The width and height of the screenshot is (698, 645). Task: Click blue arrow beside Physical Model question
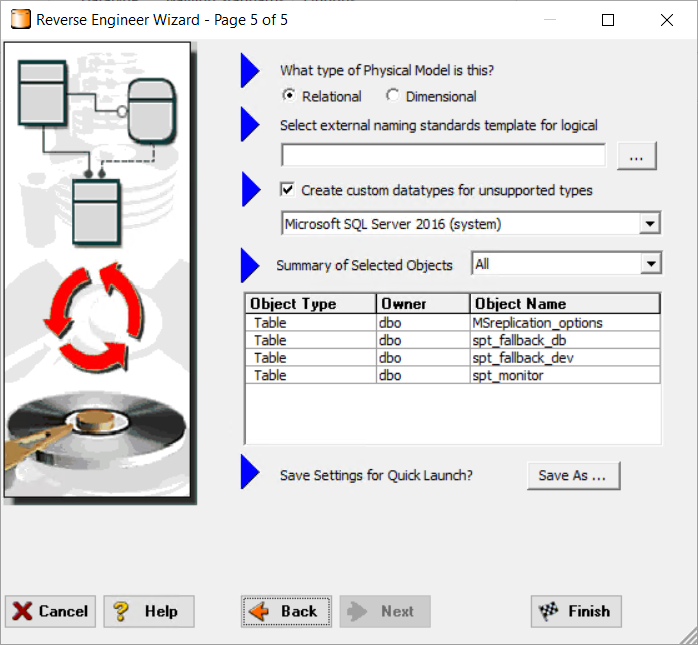click(x=250, y=70)
